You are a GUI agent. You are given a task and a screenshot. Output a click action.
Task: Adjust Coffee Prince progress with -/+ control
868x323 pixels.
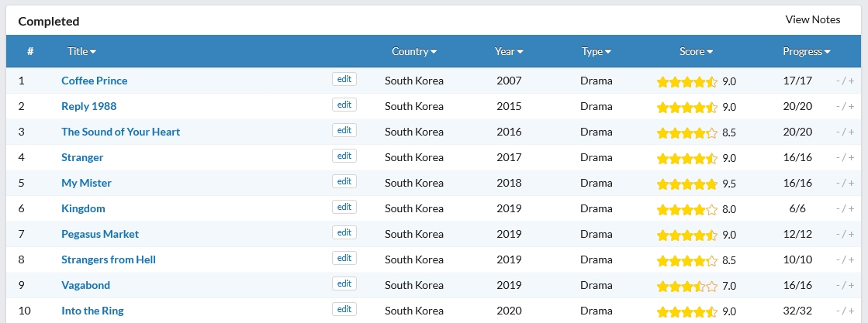(x=845, y=81)
